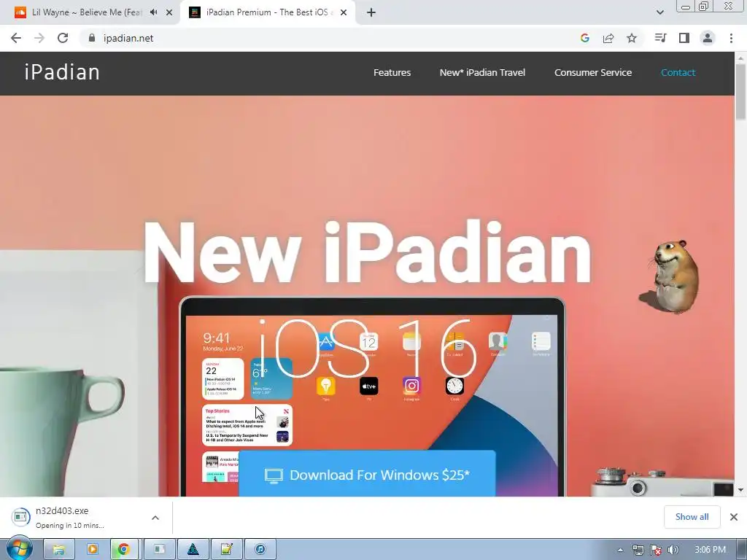Image resolution: width=747 pixels, height=560 pixels.
Task: Open the installer window taskbar icon
Action: (x=159, y=549)
